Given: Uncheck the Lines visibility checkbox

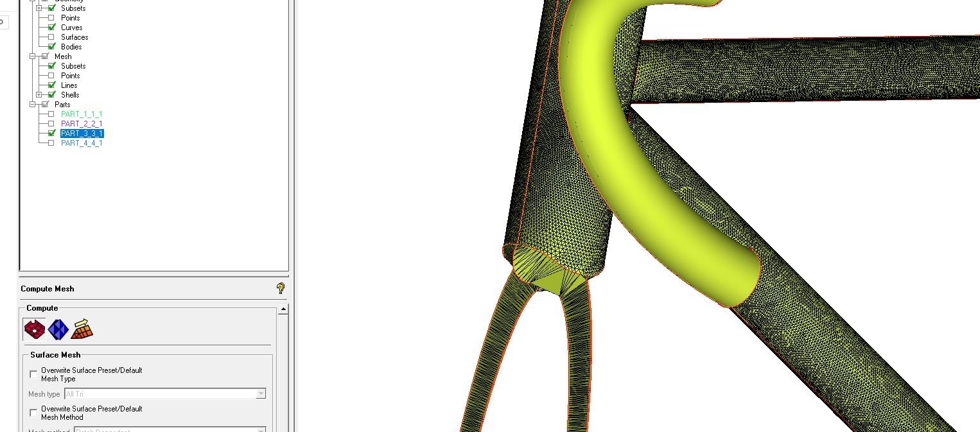Looking at the screenshot, I should (x=51, y=85).
